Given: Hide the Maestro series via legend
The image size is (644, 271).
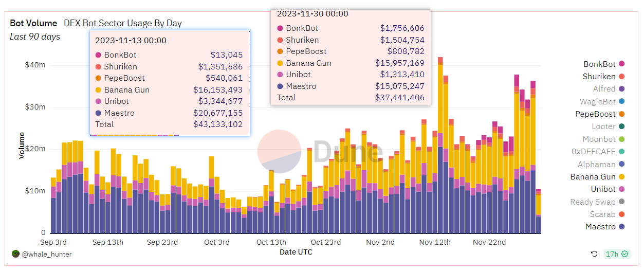Looking at the screenshot, I should (600, 227).
